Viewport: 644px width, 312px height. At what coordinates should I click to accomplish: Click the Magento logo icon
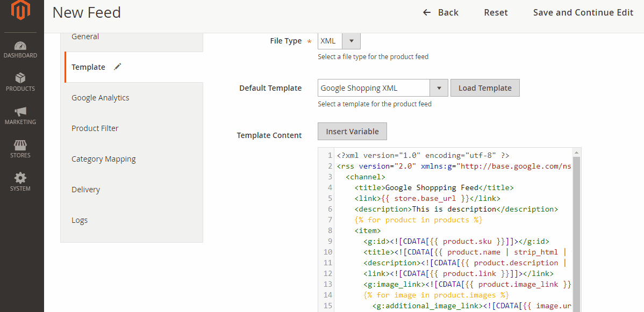click(x=21, y=10)
